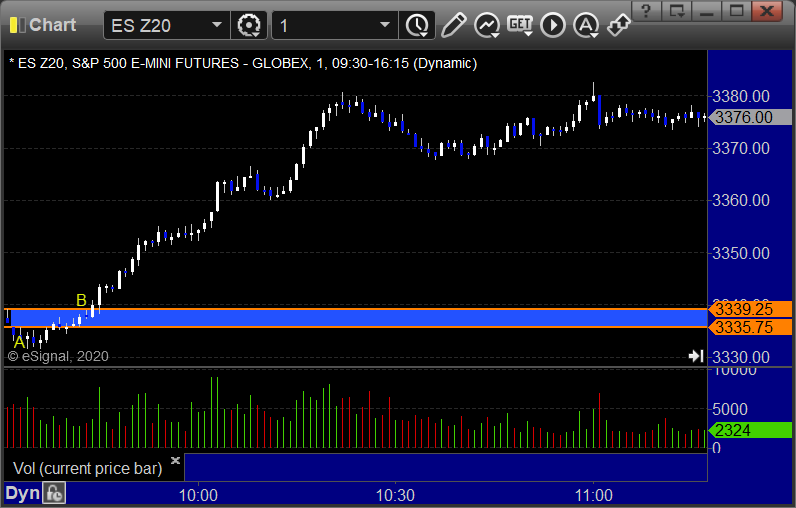This screenshot has height=508, width=796.
Task: Open the help question mark button
Action: 646,11
